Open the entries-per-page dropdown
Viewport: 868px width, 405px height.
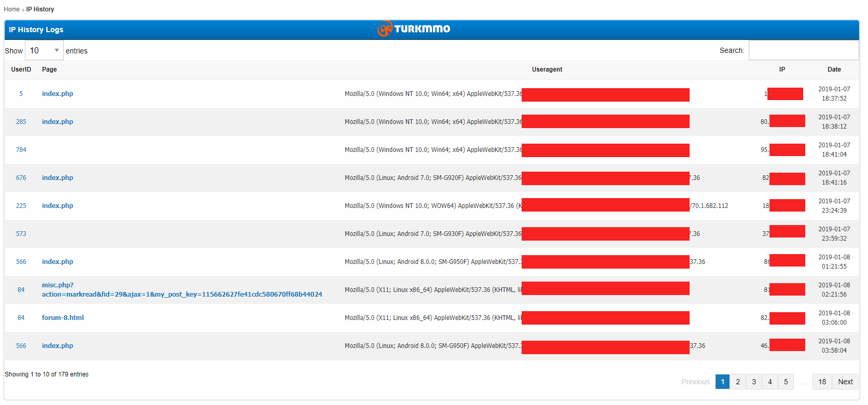pyautogui.click(x=44, y=50)
